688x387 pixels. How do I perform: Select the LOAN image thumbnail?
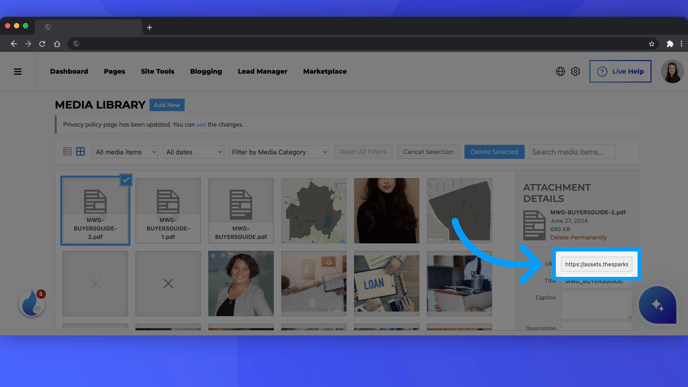[x=387, y=283]
